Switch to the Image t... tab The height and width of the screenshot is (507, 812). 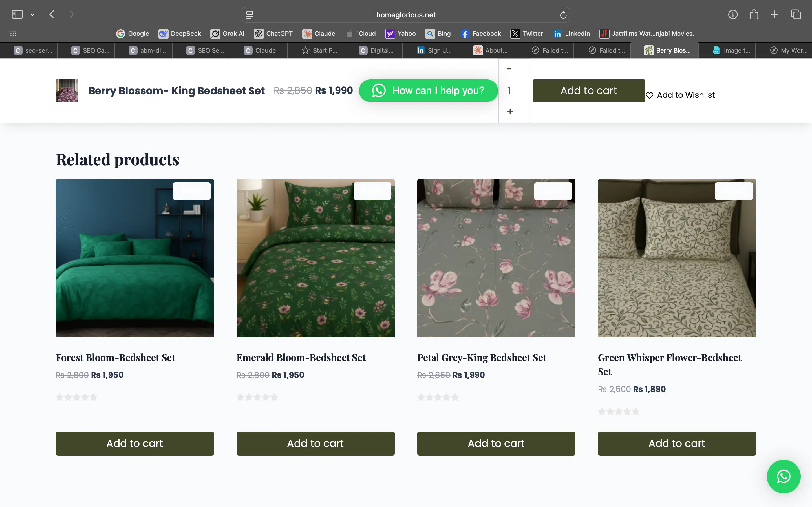click(731, 50)
